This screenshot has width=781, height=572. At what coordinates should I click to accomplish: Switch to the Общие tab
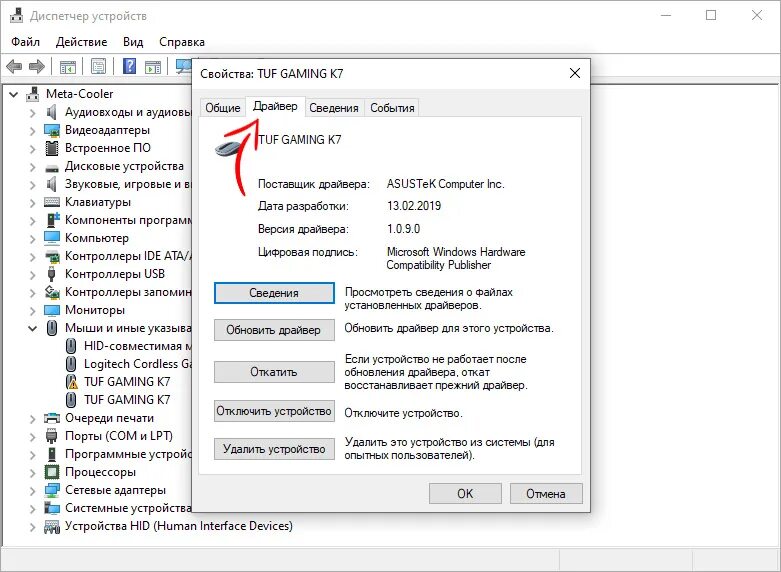223,108
